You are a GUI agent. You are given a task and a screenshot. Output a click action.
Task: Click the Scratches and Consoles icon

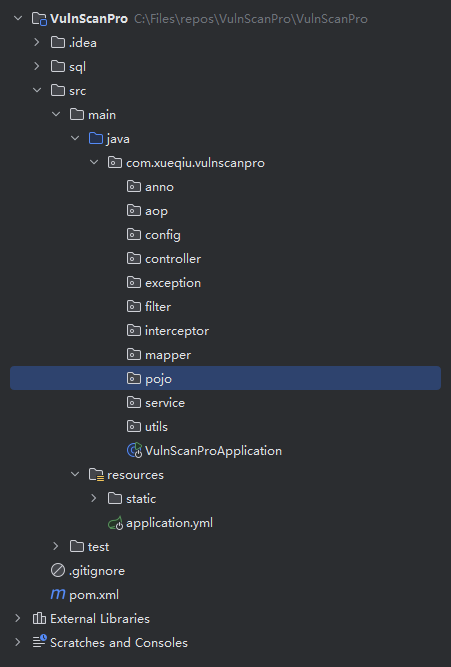click(40, 642)
